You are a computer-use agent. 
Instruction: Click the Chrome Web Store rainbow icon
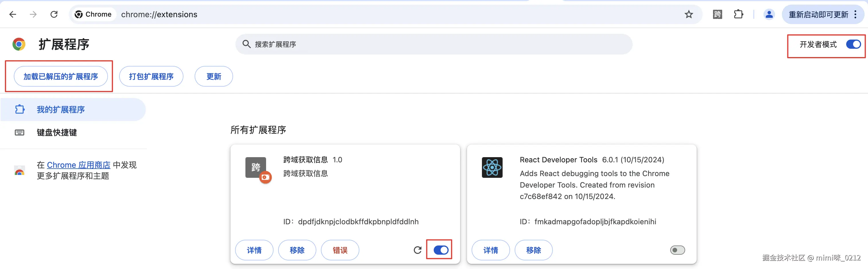20,170
